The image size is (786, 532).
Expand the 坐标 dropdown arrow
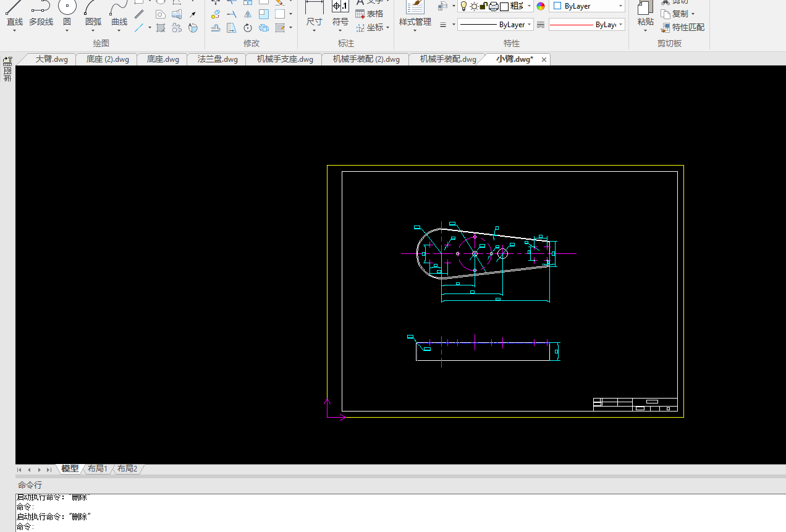pyautogui.click(x=387, y=28)
